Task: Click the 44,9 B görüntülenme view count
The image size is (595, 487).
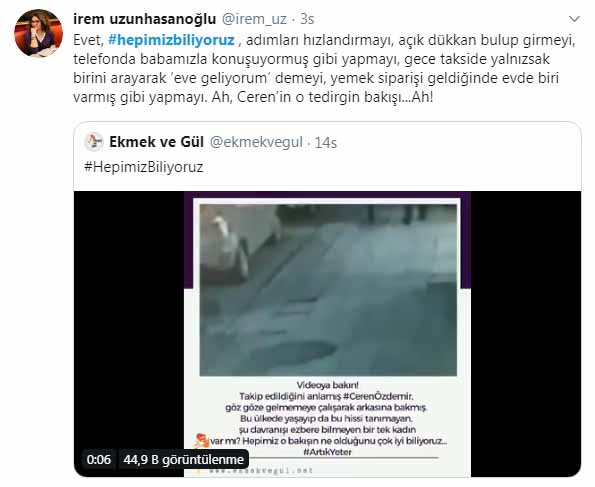Action: (x=183, y=460)
